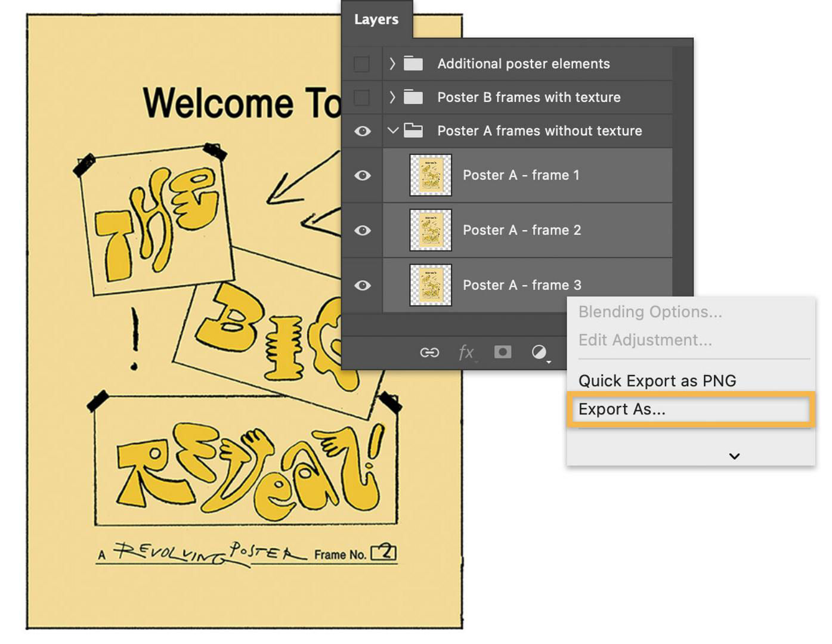Click the Link Layers icon

(429, 352)
